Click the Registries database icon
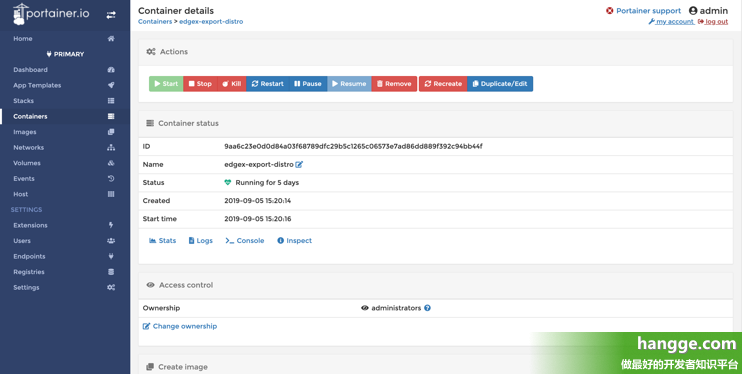Screen dimensions: 742x374 (111, 272)
